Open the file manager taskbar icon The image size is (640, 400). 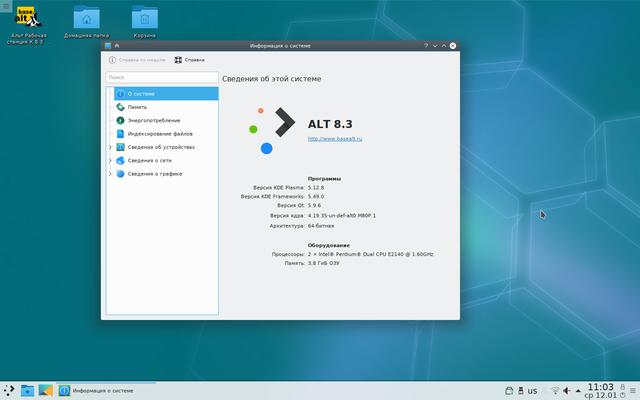coord(27,391)
